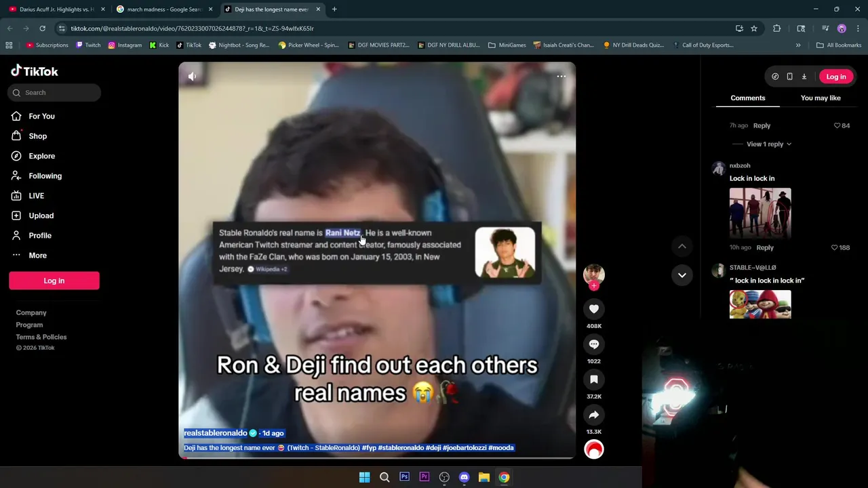Like the comment showing 84 likes
The image size is (868, 488).
[837, 126]
